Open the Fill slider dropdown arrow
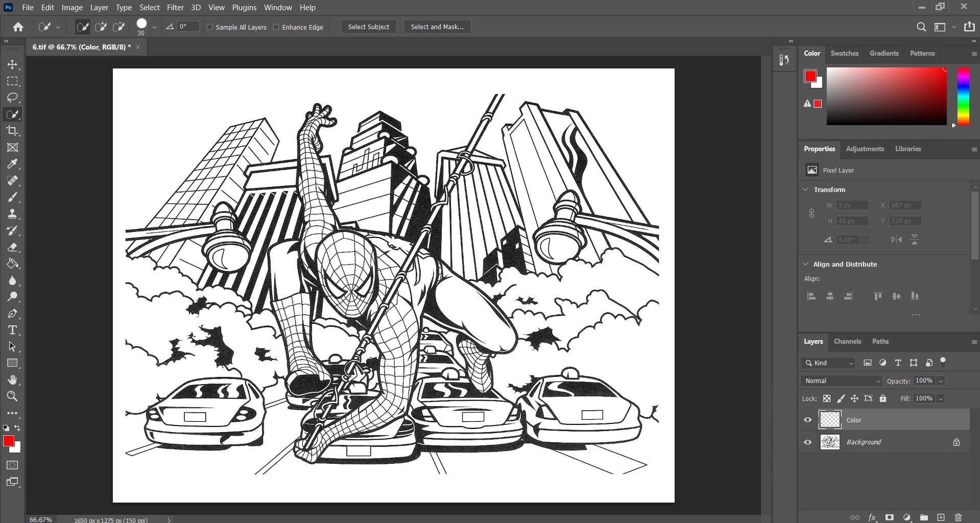Image resolution: width=980 pixels, height=523 pixels. click(941, 399)
